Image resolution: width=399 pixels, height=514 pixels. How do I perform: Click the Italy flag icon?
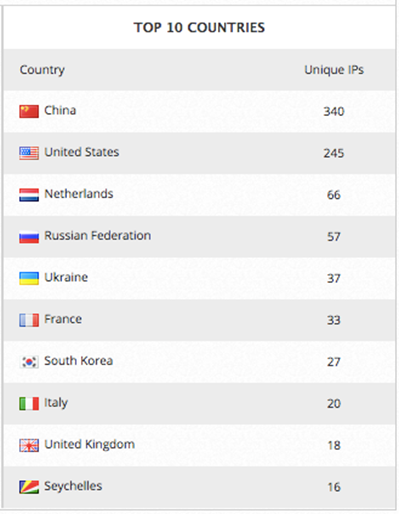29,404
